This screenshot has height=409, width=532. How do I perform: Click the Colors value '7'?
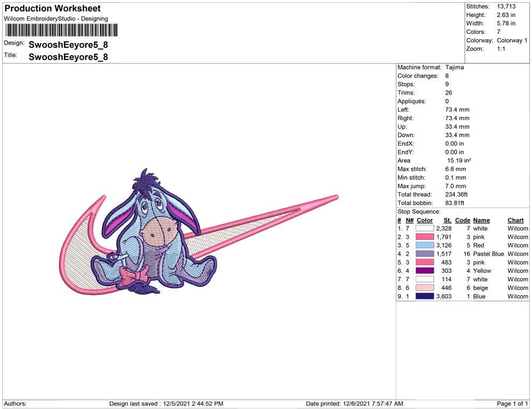[x=498, y=32]
